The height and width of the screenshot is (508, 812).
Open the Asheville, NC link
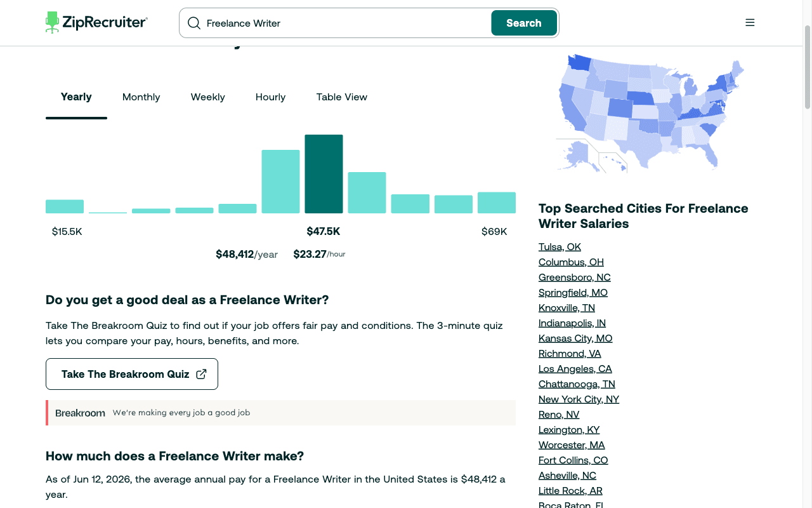pos(567,475)
